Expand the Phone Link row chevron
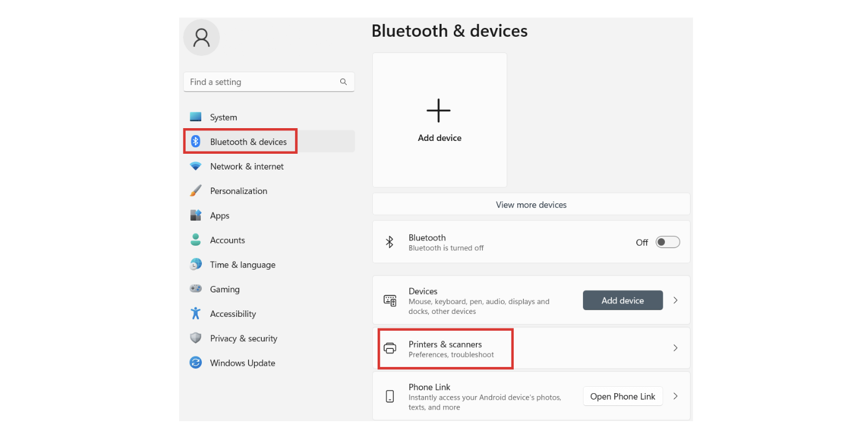This screenshot has width=868, height=431. [675, 396]
